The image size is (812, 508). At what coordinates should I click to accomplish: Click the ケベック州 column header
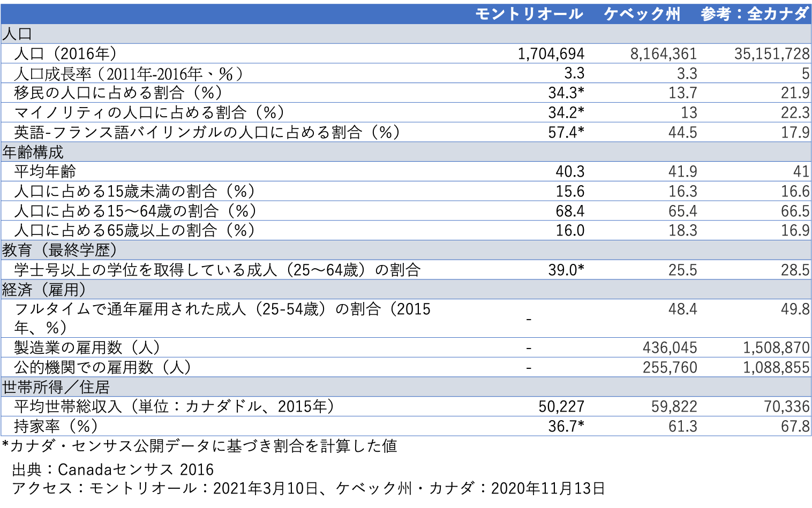tap(642, 14)
